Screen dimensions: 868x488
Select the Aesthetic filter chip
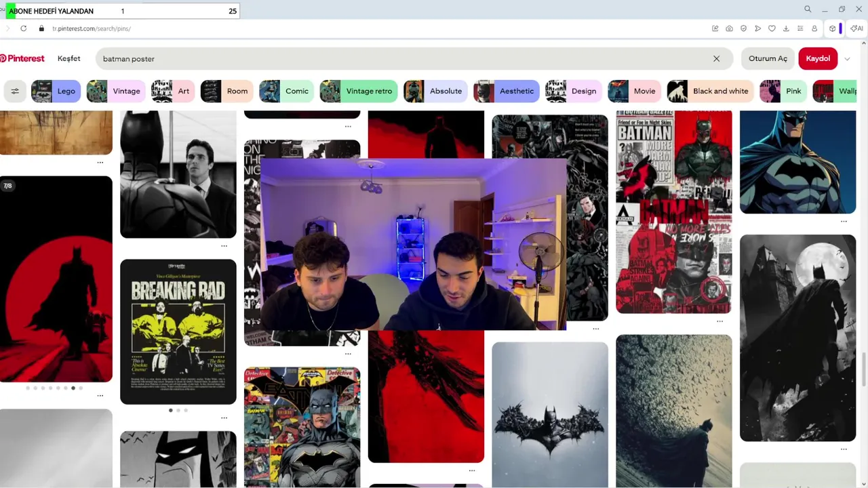507,91
